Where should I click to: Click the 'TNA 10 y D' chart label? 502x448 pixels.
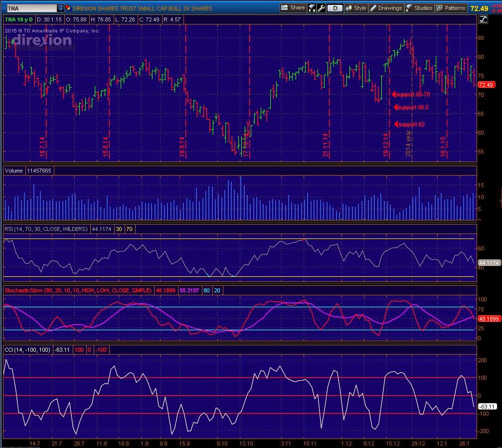click(19, 19)
